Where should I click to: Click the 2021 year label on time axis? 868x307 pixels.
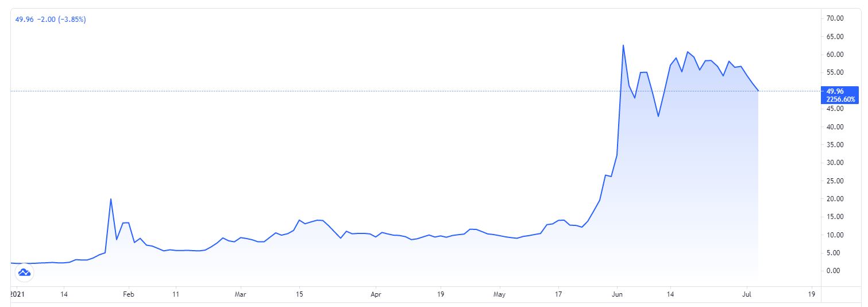coord(18,293)
